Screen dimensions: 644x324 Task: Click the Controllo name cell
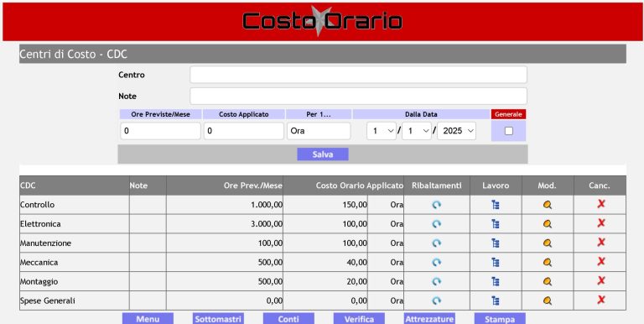(75, 205)
